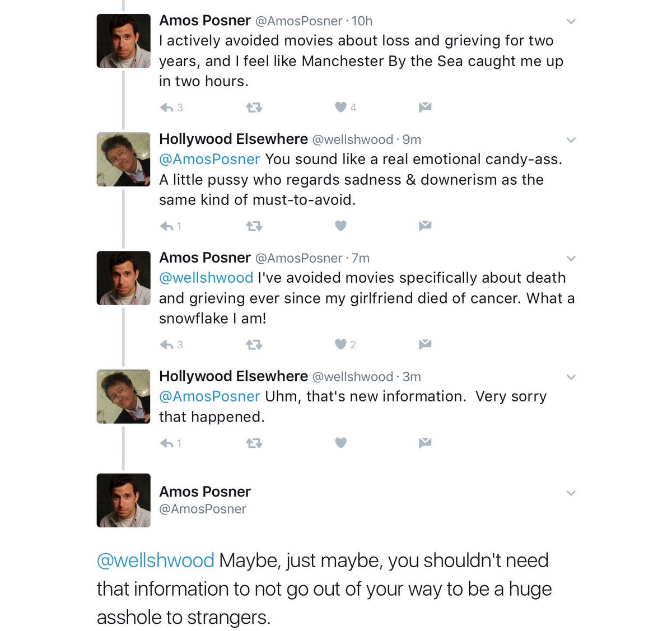Expand more-options chevron on the 9m tweet
The image size is (672, 631).
(x=571, y=141)
